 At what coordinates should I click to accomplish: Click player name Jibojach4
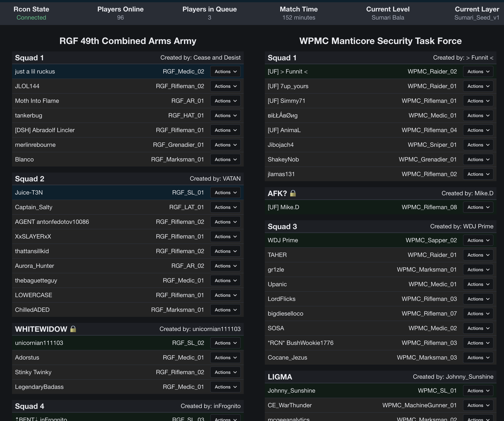click(x=281, y=145)
